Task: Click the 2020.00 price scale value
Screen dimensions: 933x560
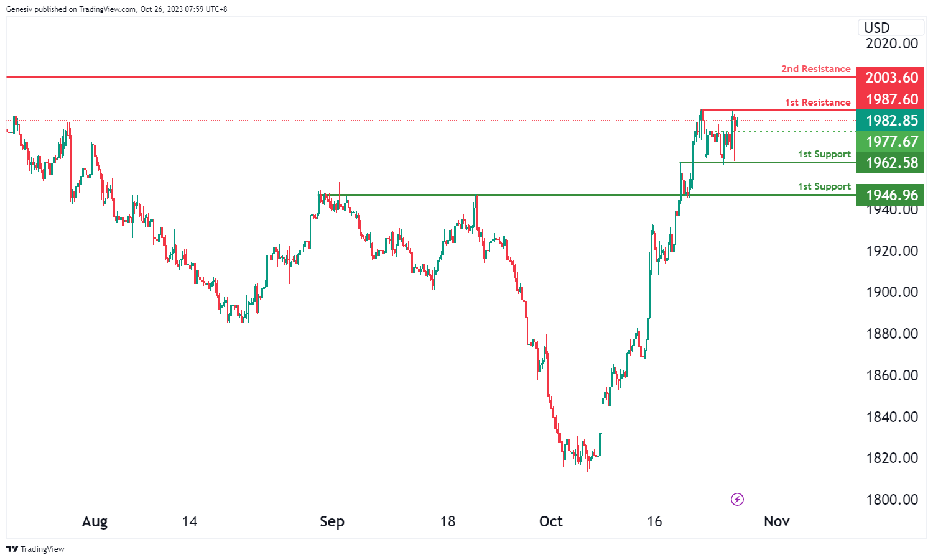Action: pyautogui.click(x=892, y=44)
